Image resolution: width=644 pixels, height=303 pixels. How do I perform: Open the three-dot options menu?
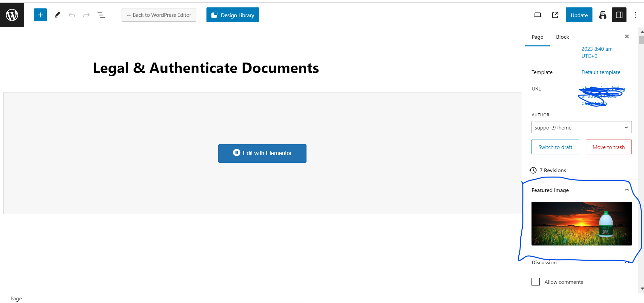[x=635, y=15]
